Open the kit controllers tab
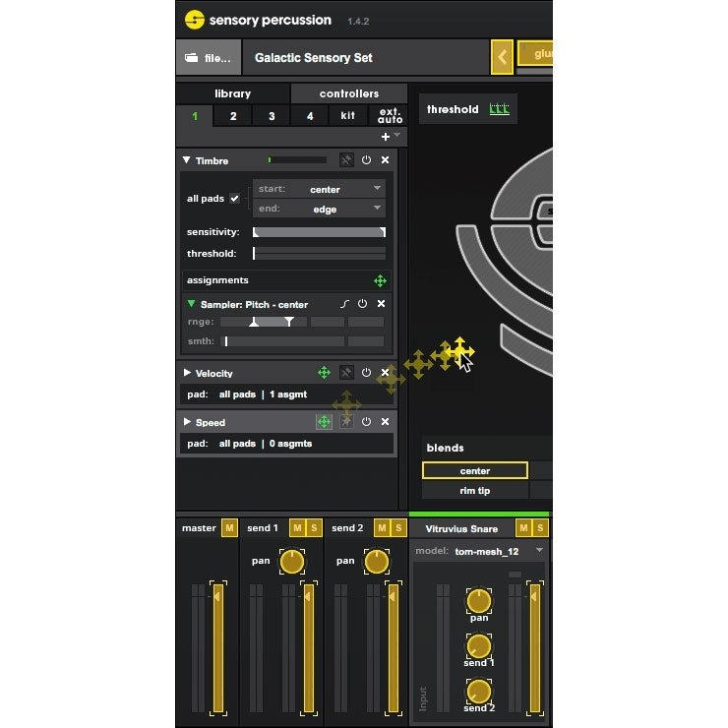This screenshot has width=728, height=728. (x=348, y=116)
